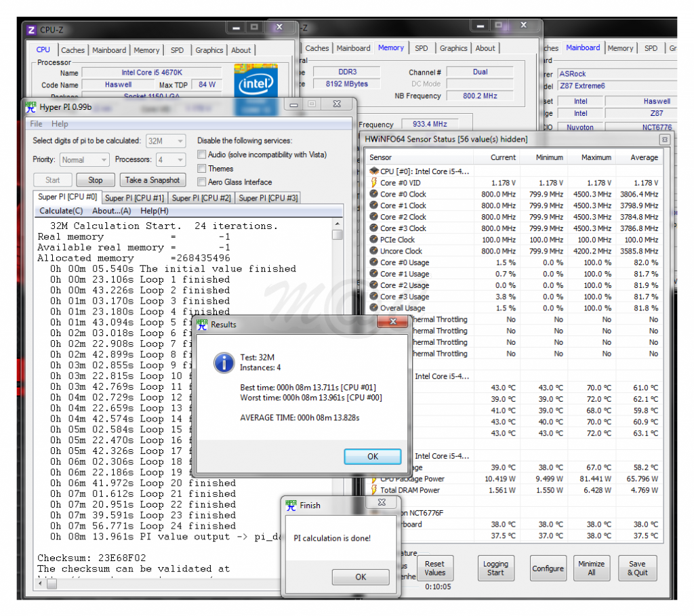Viewport: 694px width, 616px height.
Task: Enable the Audio service checkbox
Action: click(202, 155)
